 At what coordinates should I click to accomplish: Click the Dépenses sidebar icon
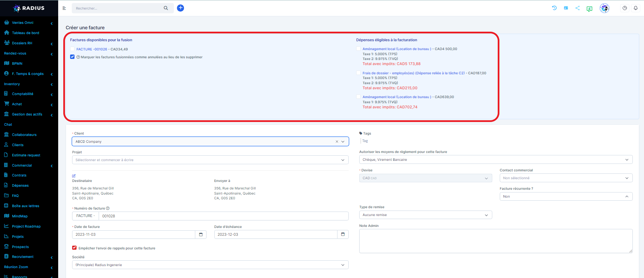click(x=6, y=185)
